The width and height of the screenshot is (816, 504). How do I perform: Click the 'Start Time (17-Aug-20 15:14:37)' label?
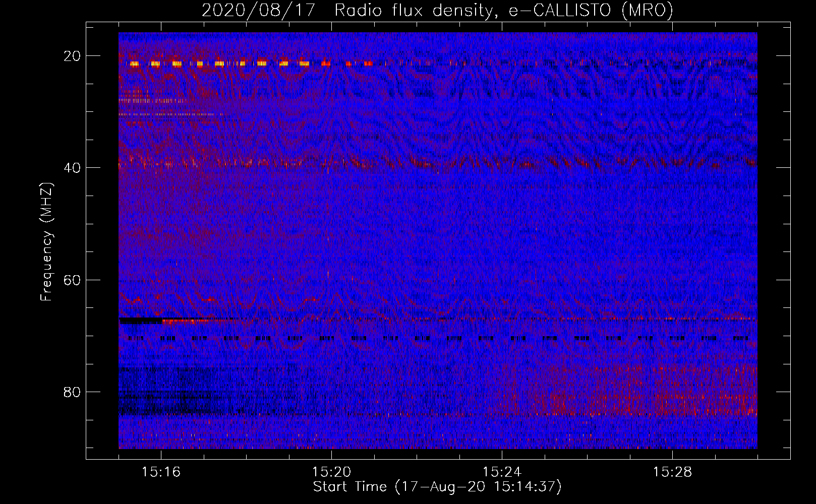point(437,487)
